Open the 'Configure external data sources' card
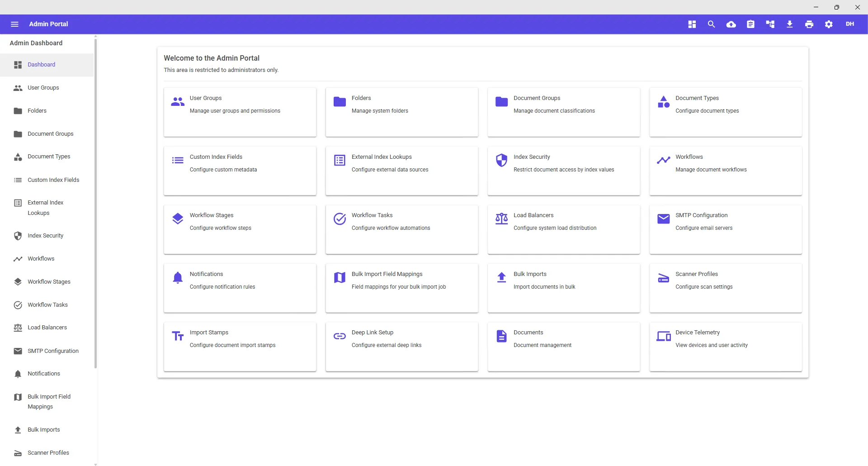The image size is (868, 466). click(x=402, y=171)
